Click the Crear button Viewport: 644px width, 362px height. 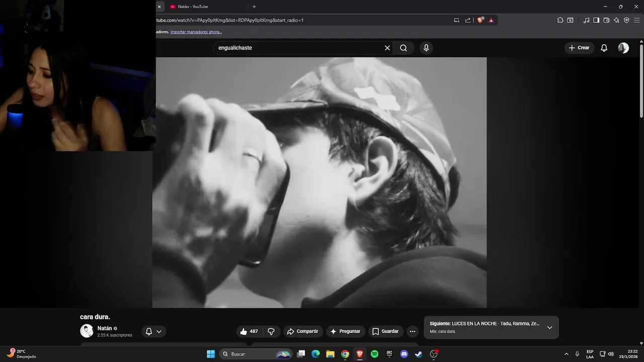(x=579, y=48)
